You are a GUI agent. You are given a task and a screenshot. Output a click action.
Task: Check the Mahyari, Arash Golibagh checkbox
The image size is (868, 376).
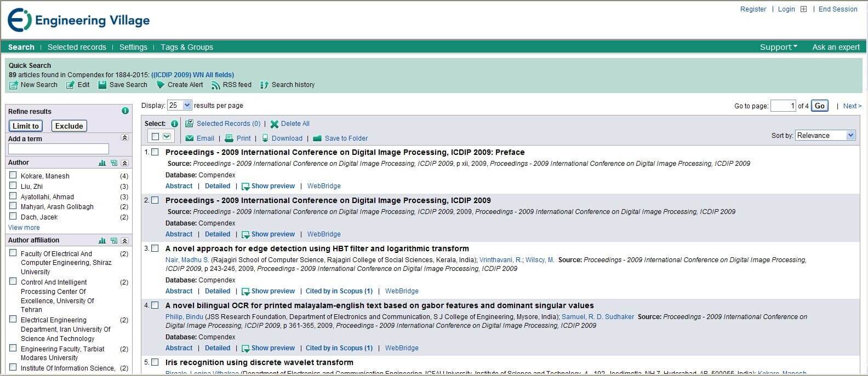13,206
